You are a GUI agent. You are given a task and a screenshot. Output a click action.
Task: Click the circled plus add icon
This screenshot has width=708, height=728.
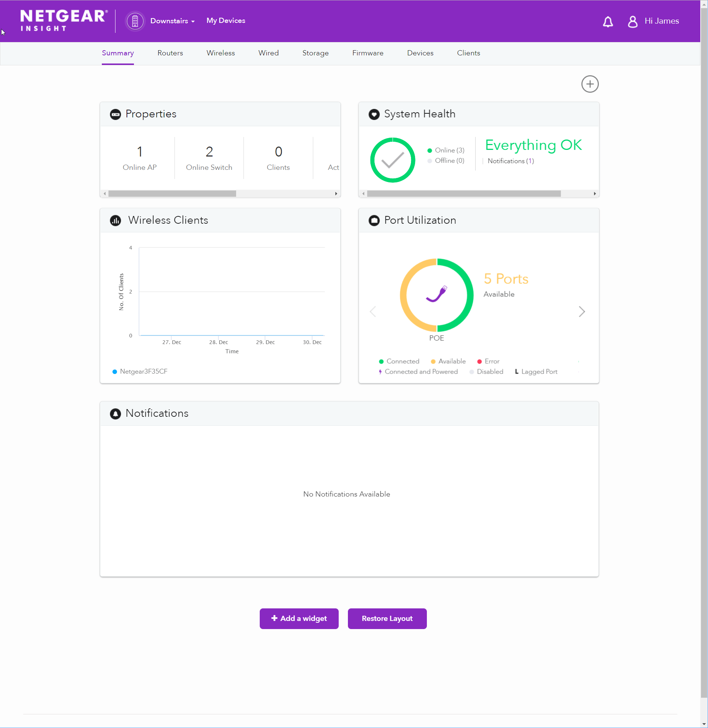tap(589, 84)
